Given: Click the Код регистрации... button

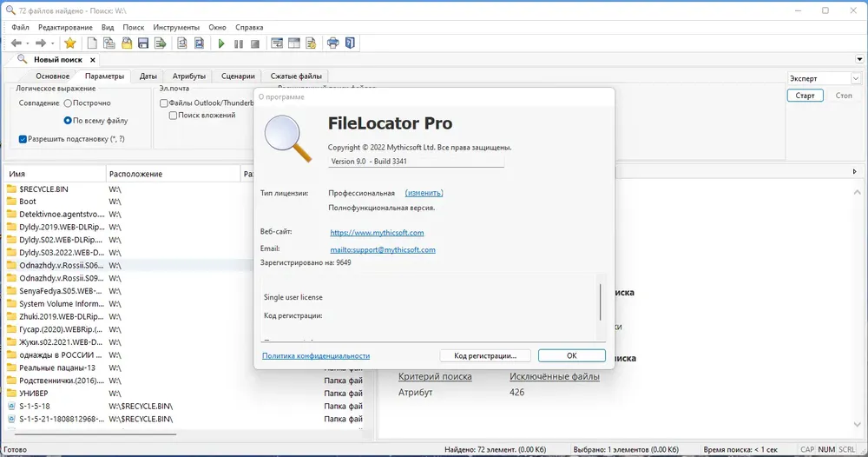Looking at the screenshot, I should coord(485,355).
